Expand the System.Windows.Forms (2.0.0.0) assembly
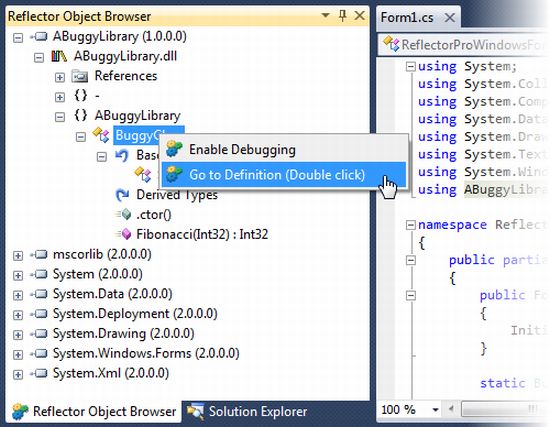 (18, 354)
